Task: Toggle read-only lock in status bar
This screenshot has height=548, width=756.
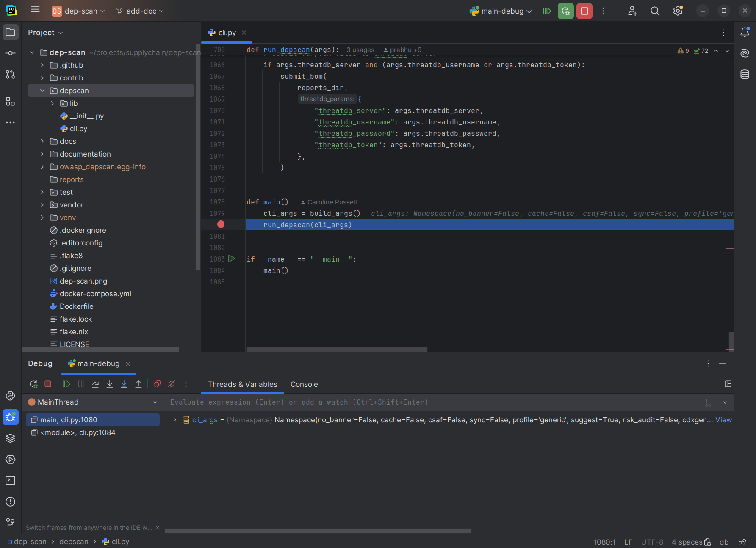Action: tap(742, 542)
